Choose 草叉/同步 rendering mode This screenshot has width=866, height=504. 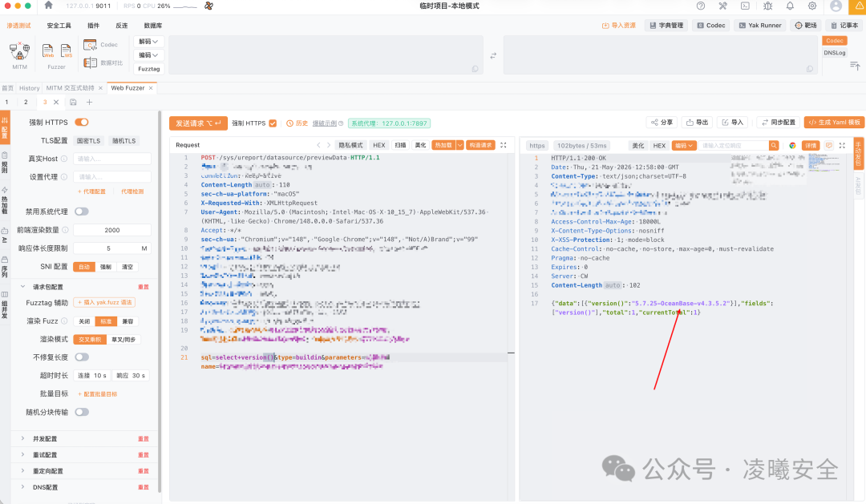point(123,340)
